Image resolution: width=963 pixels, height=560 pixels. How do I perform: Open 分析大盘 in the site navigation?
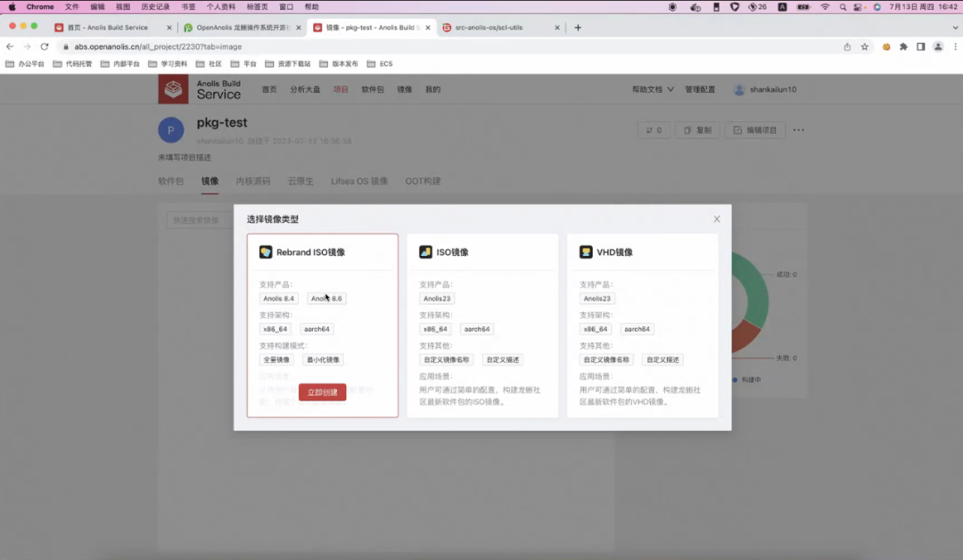tap(305, 90)
